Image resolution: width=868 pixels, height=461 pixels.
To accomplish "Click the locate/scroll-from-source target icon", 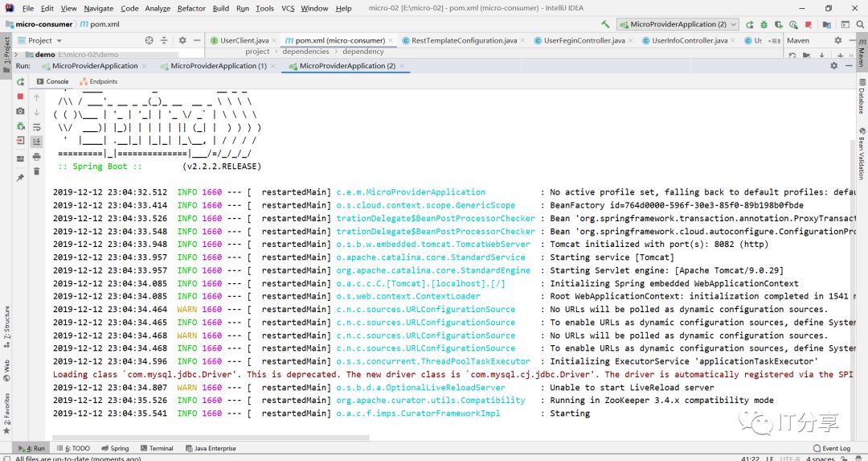I will pyautogui.click(x=149, y=40).
